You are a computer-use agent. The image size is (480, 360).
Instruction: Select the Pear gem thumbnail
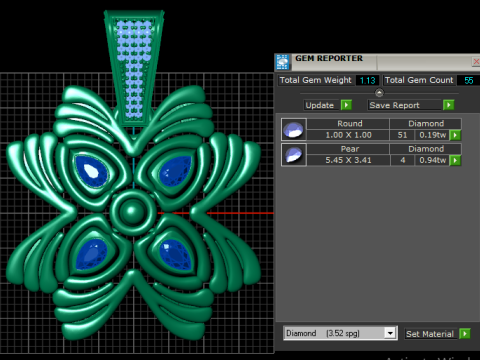click(293, 155)
